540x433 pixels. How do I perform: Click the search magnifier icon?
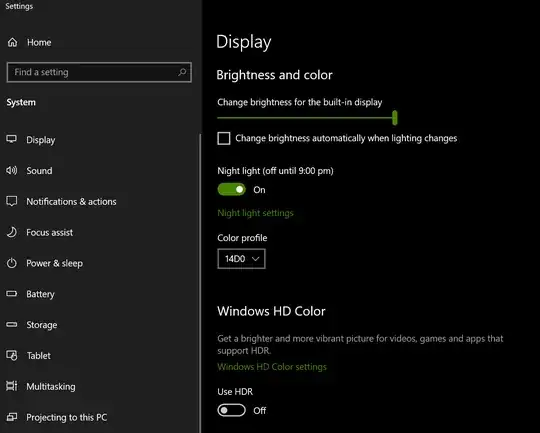tap(182, 72)
